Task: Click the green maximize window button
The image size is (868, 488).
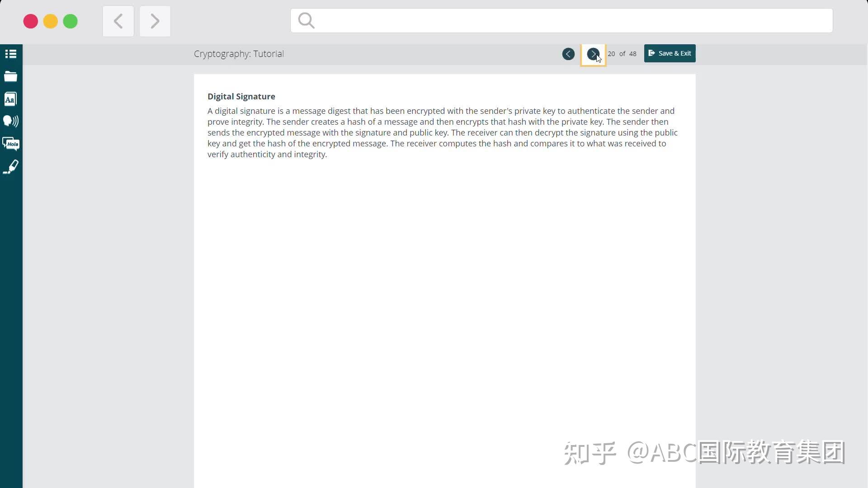Action: coord(70,21)
